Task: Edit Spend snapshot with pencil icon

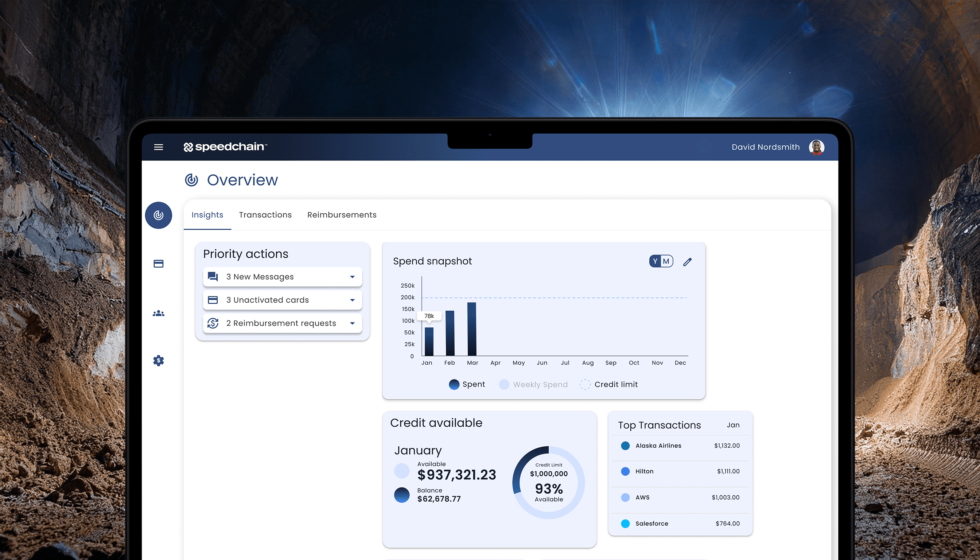Action: 687,262
